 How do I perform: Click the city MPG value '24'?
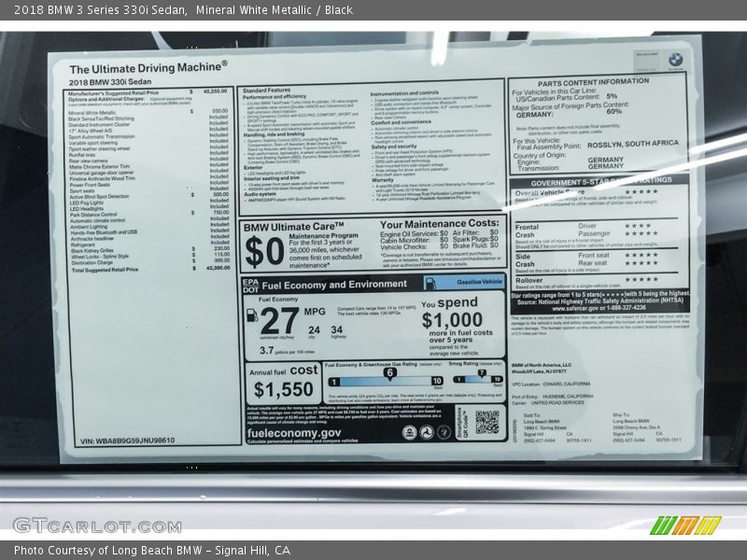314,330
